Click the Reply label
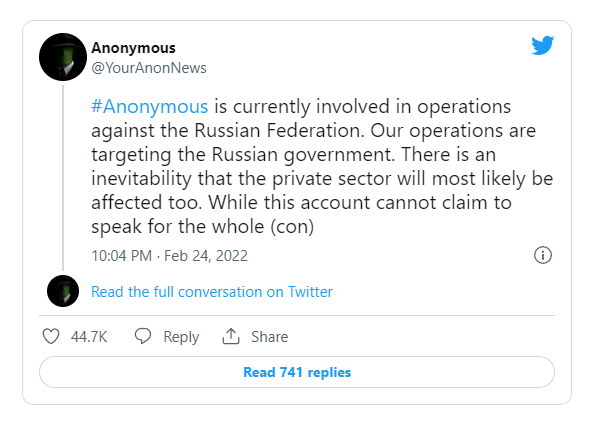The height and width of the screenshot is (424, 599). click(x=181, y=337)
